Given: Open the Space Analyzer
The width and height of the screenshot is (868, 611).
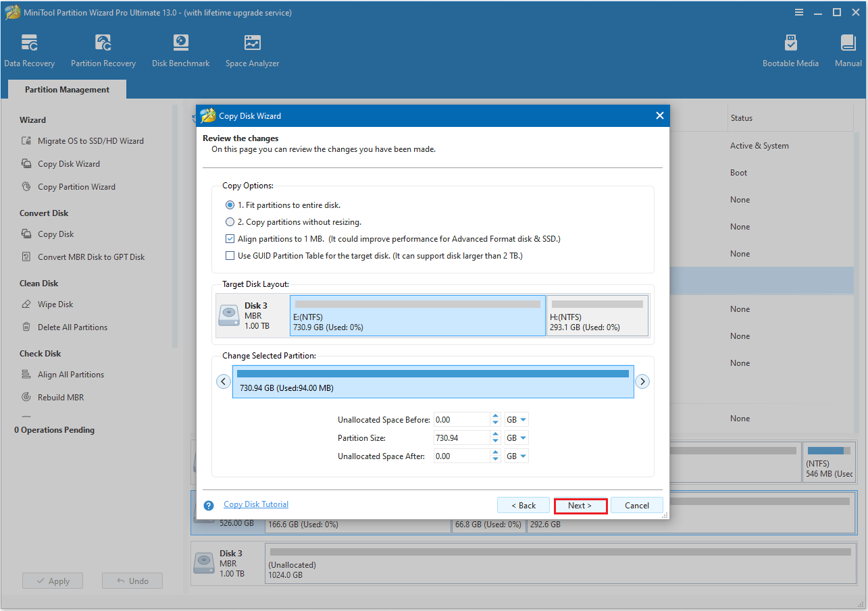Looking at the screenshot, I should [252, 49].
